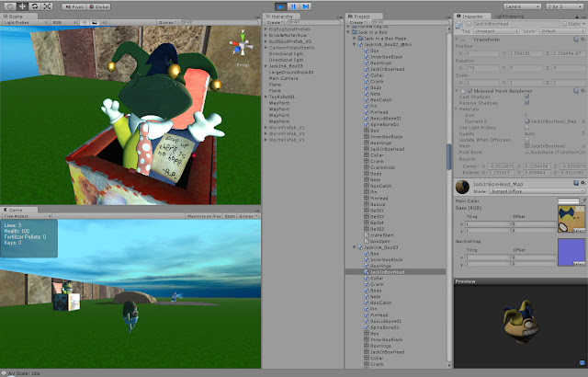Toggle Cast Shadows checkbox

click(x=526, y=97)
